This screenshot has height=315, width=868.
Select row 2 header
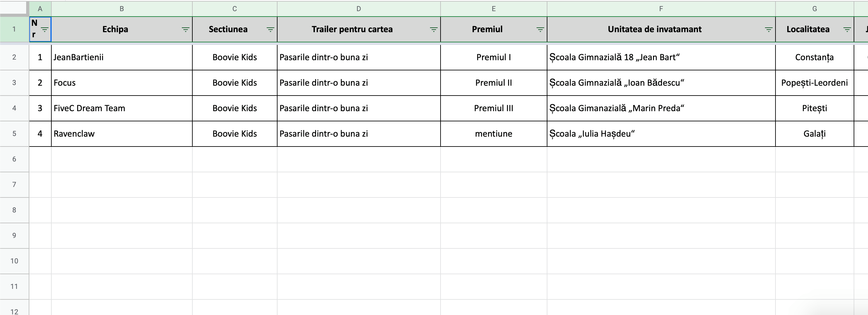[x=14, y=57]
